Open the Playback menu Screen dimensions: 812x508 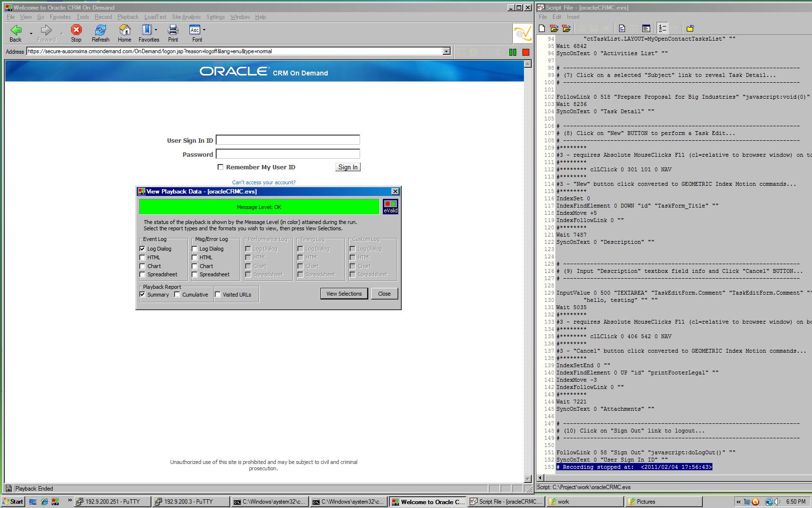[128, 17]
